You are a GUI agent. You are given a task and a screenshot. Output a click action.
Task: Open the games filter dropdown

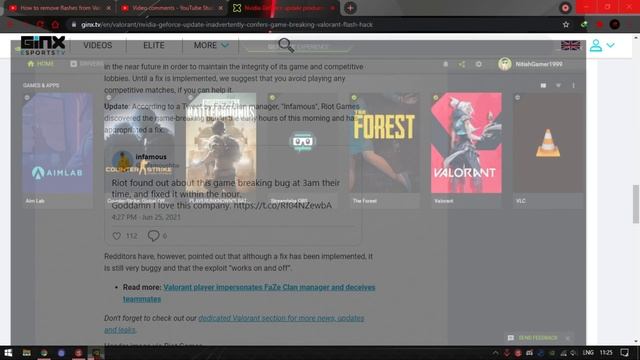coord(558,85)
